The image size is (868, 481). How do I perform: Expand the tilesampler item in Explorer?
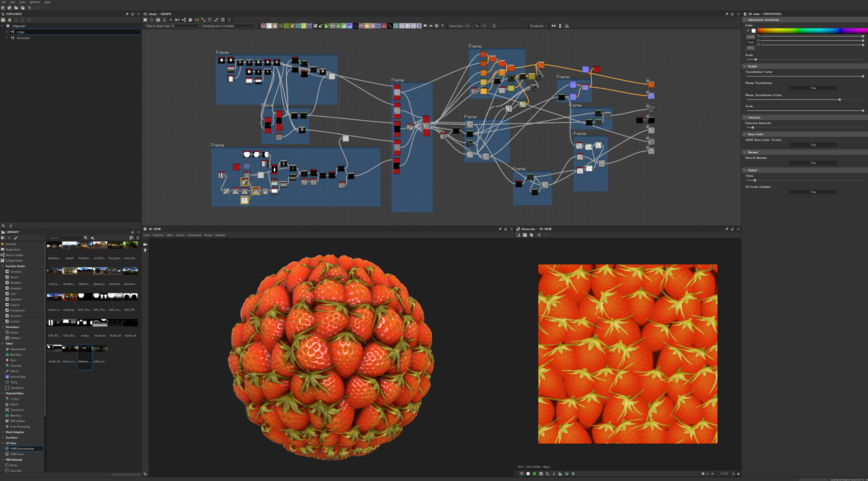[x=6, y=38]
